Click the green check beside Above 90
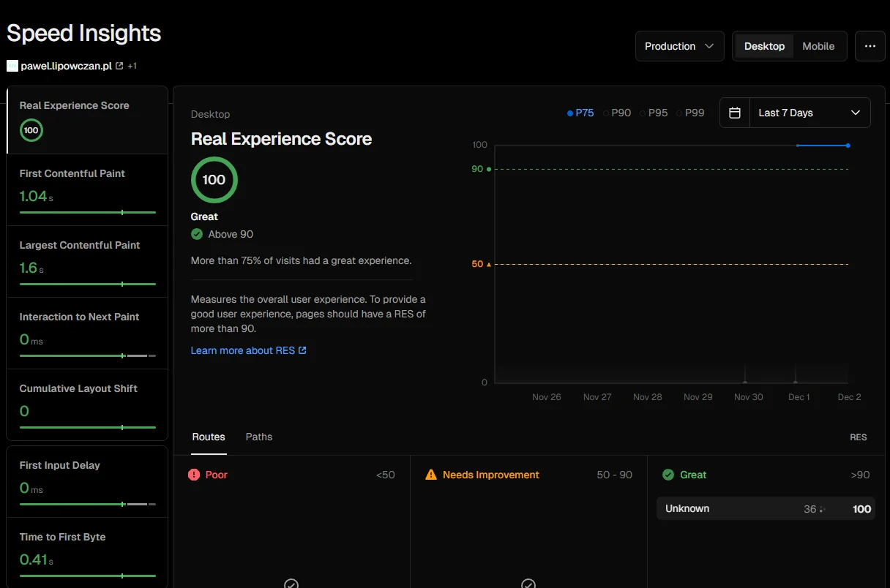 (196, 234)
